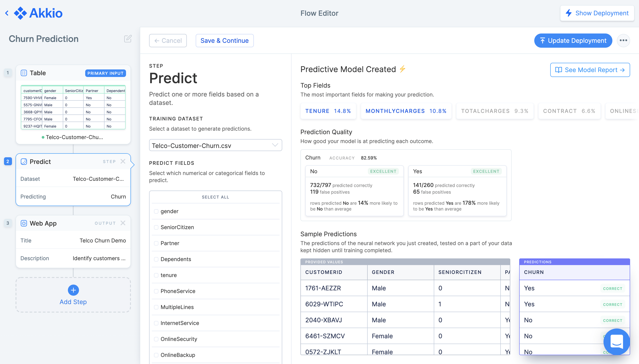Select the Table step icon in the sidebar
The image size is (639, 364).
pyautogui.click(x=24, y=73)
